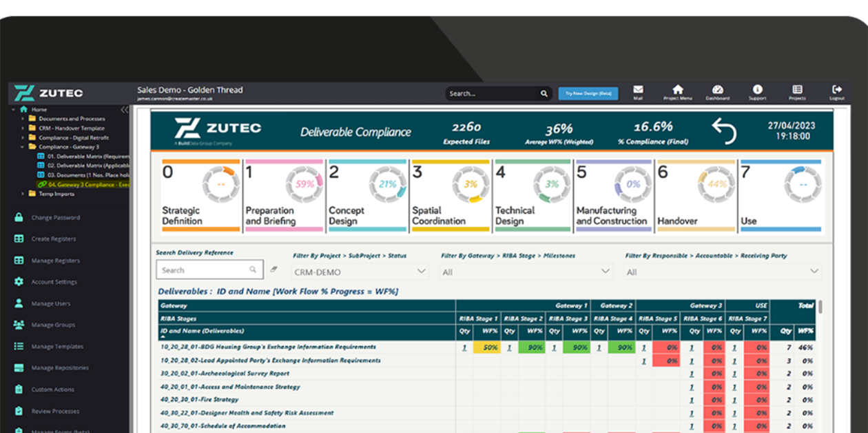868x433 pixels.
Task: Expand the Temp Imports folder
Action: coord(23,194)
